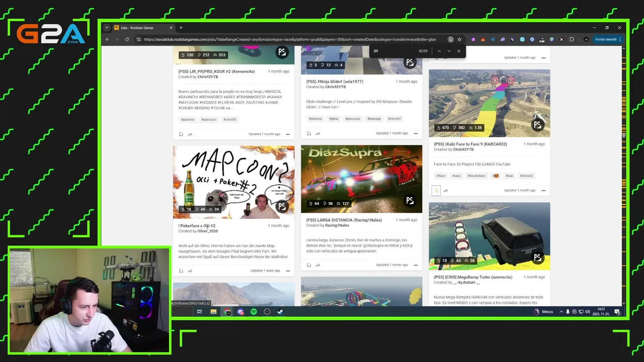Expand hidden system tray icons chevron
644x362 pixels.
[561, 312]
